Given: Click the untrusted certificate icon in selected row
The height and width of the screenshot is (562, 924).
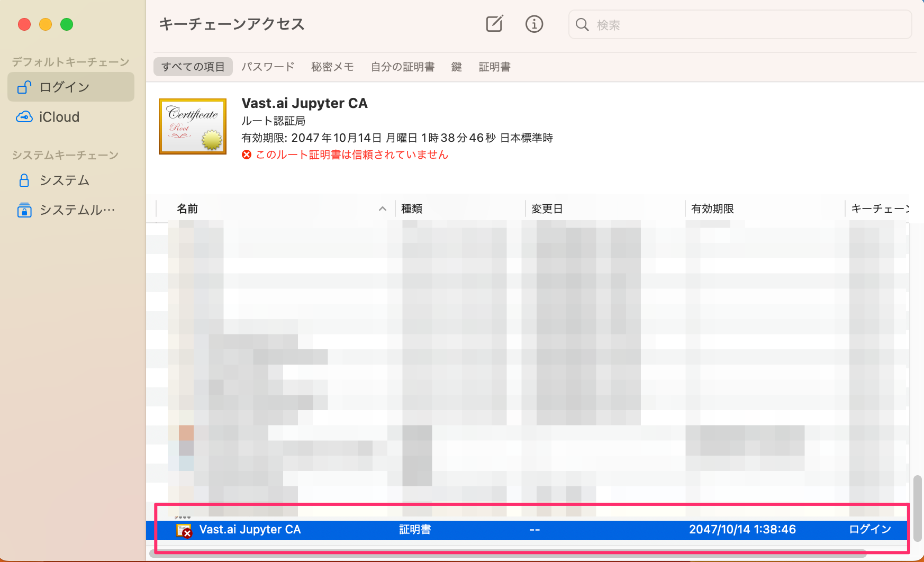Looking at the screenshot, I should coord(184,530).
